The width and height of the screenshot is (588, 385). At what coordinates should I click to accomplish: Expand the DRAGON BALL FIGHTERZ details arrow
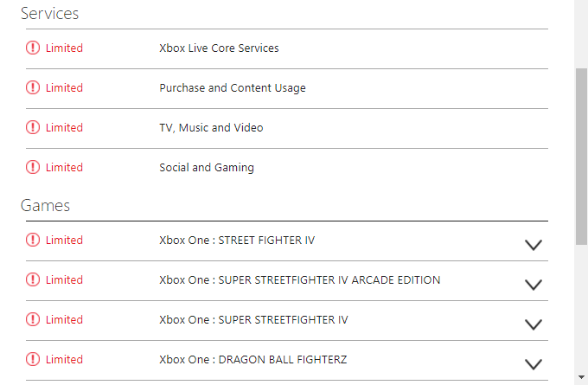pyautogui.click(x=534, y=364)
